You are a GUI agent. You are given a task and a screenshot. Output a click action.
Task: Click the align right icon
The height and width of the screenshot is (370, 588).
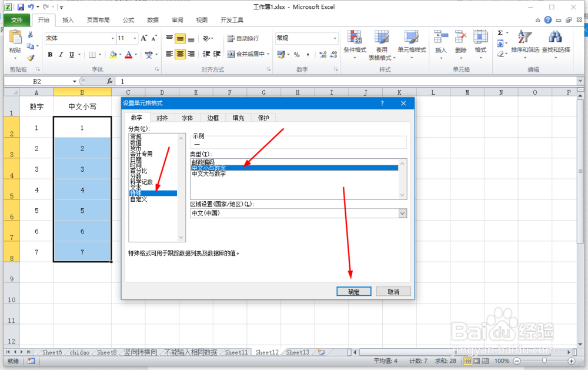(191, 54)
